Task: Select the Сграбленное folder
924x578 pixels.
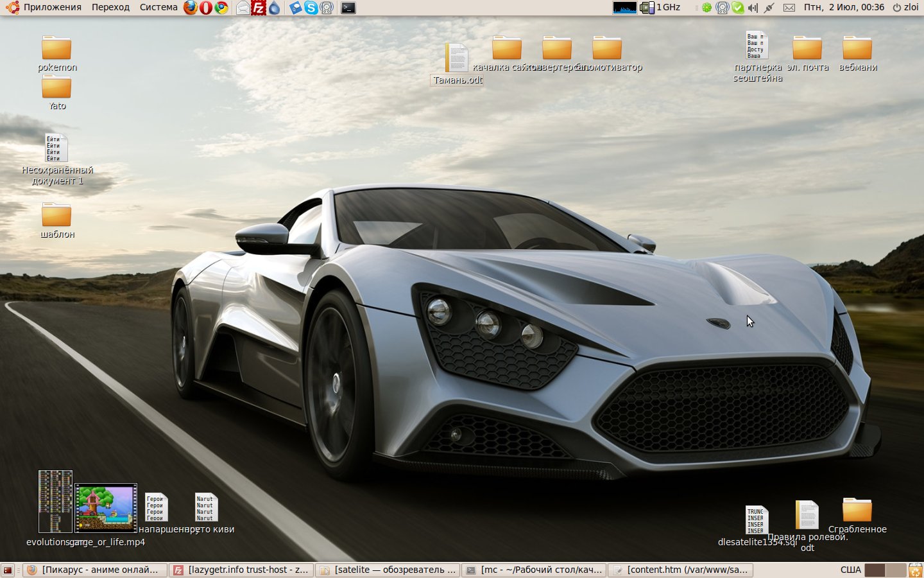Action: tap(857, 516)
